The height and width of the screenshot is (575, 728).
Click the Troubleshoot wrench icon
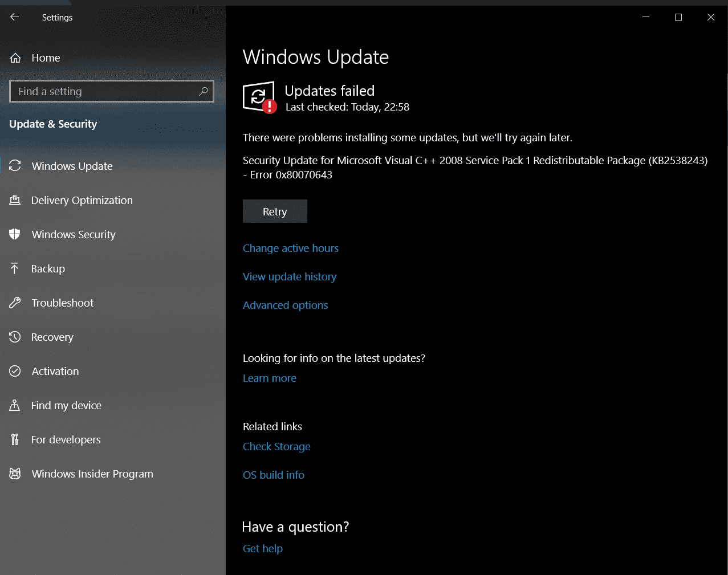pos(15,303)
